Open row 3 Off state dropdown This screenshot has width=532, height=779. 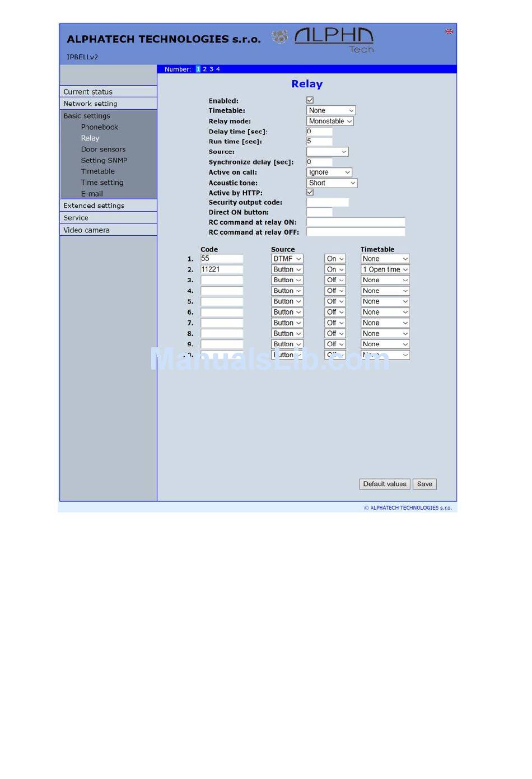[x=335, y=280]
